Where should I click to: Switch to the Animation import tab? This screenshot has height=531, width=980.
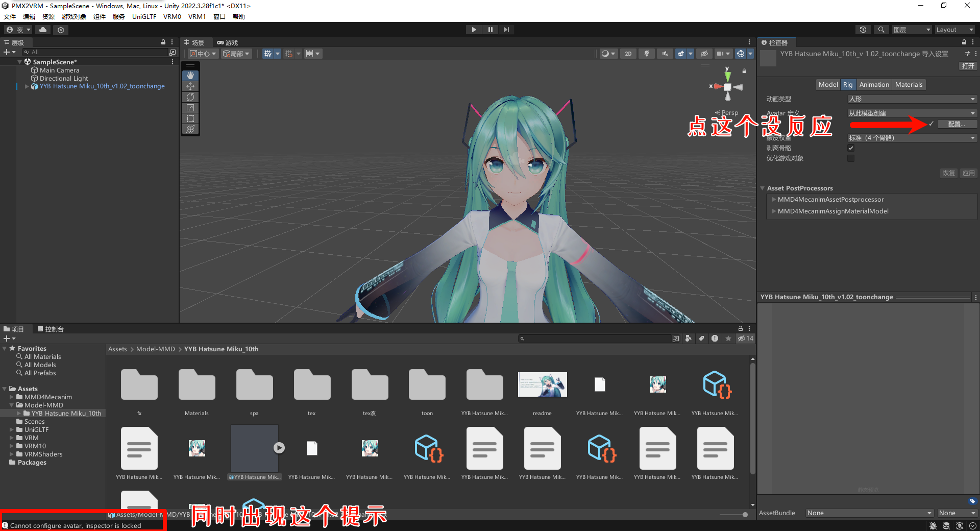click(874, 85)
